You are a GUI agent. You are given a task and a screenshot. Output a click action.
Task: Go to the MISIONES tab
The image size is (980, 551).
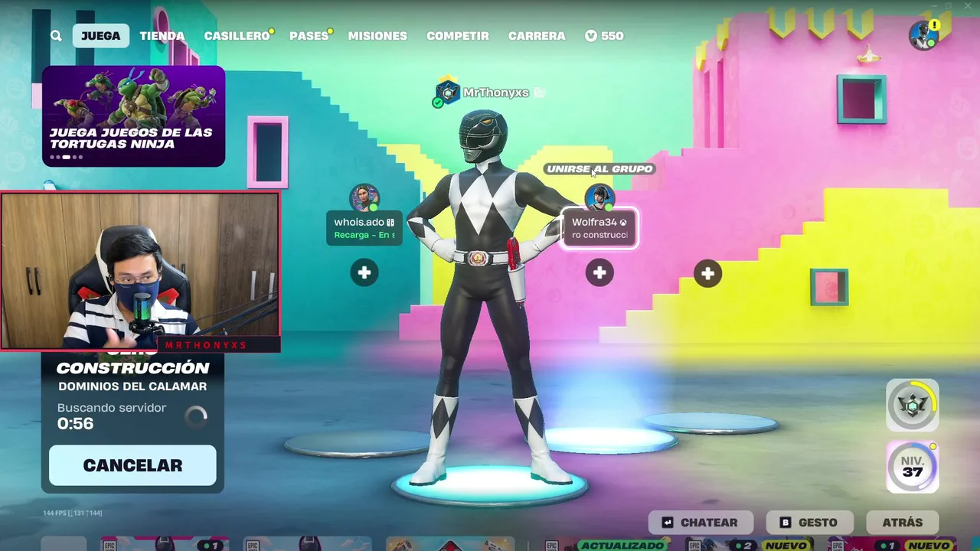tap(377, 36)
